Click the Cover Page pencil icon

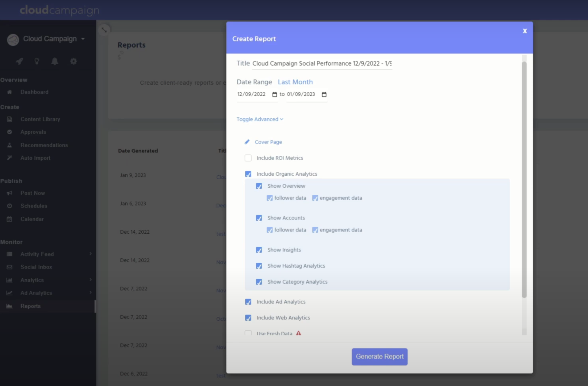pos(247,142)
